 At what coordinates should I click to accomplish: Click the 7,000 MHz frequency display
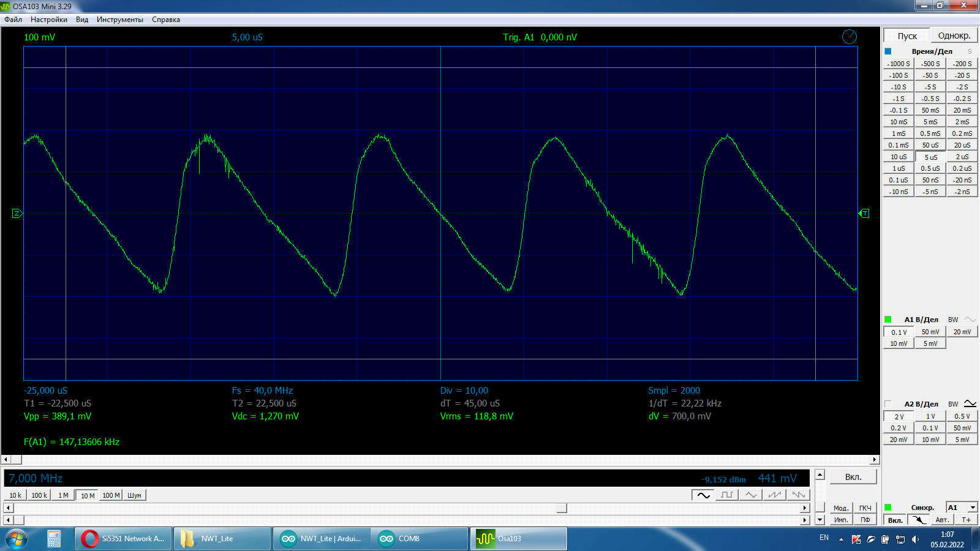point(36,478)
